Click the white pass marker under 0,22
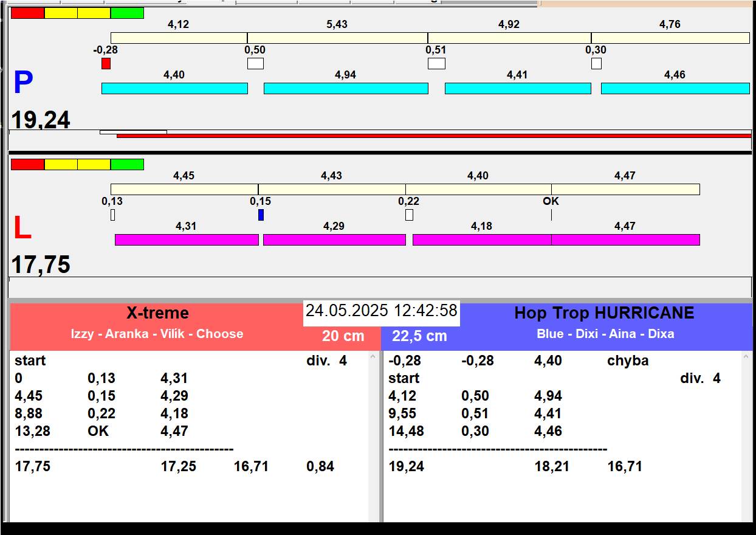 [x=409, y=215]
